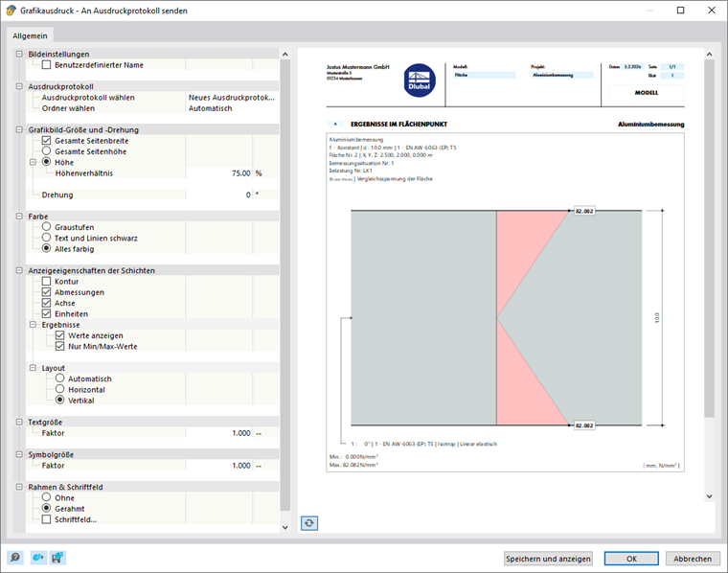728x573 pixels.
Task: Collapse the Symbolgröße section
Action: tap(19, 454)
